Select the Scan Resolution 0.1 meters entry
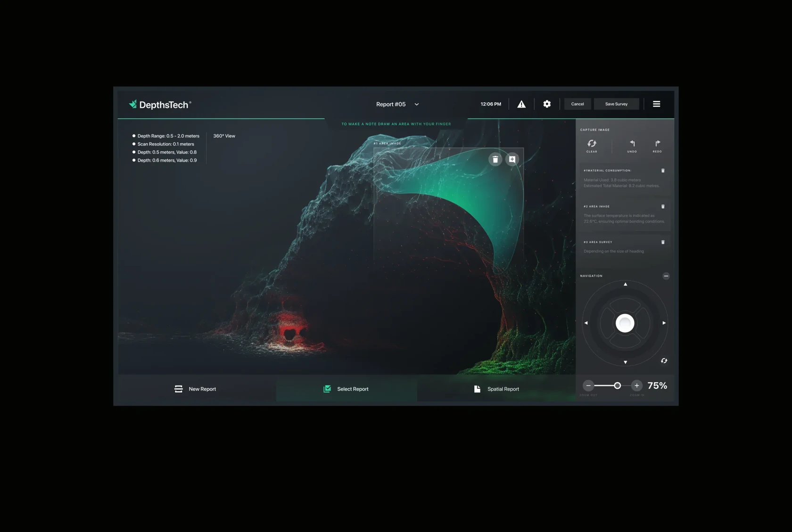This screenshot has width=792, height=532. [x=163, y=144]
